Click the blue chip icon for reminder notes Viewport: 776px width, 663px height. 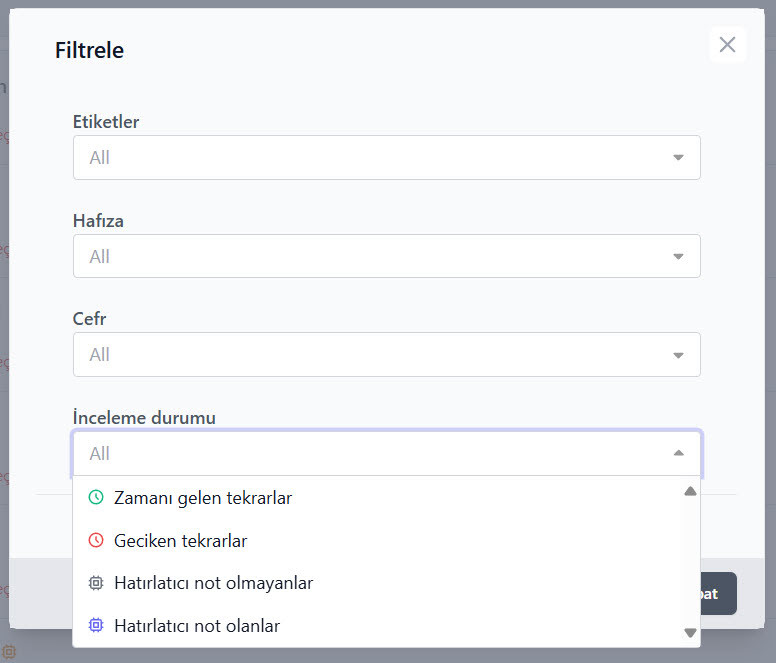click(96, 626)
